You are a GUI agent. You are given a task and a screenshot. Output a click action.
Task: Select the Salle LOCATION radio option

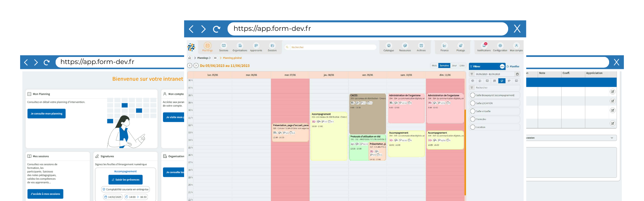(473, 103)
